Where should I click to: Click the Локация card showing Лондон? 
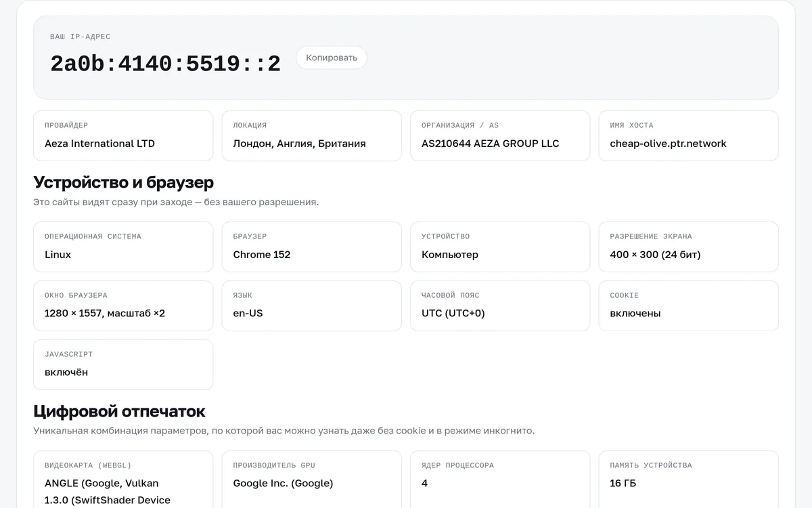point(312,136)
